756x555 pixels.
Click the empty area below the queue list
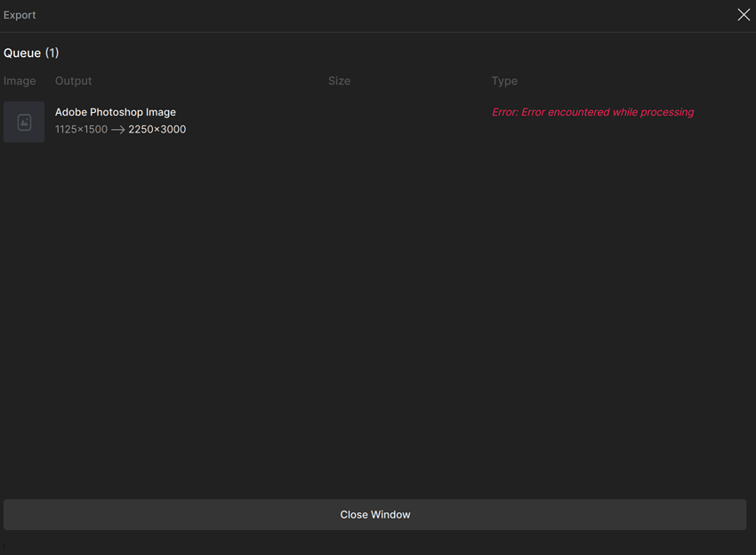tap(378, 311)
